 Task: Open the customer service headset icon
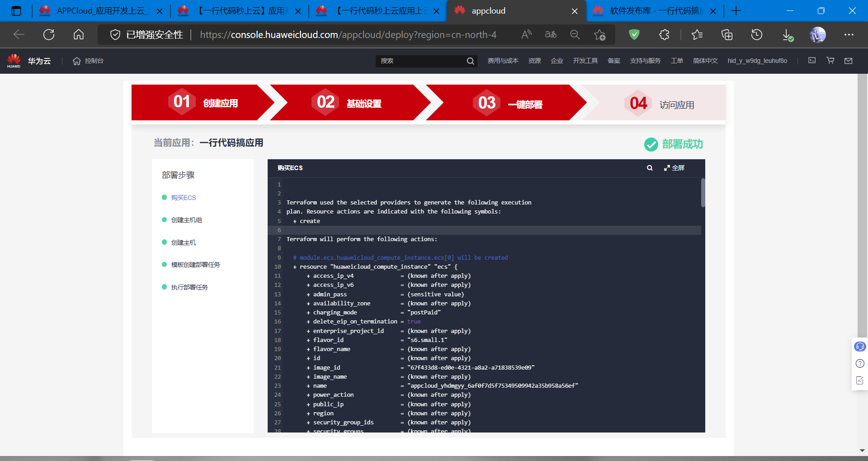pos(860,347)
